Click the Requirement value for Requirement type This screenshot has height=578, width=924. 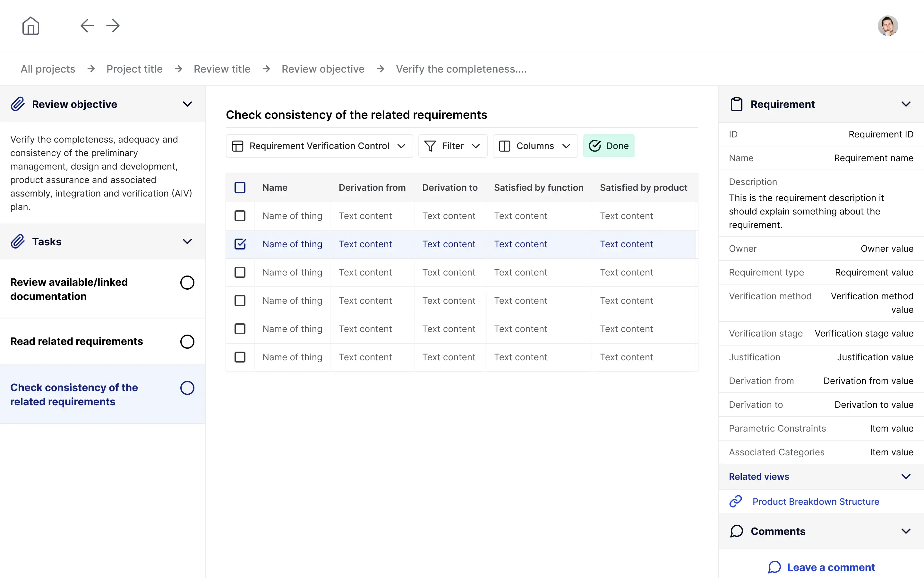874,272
